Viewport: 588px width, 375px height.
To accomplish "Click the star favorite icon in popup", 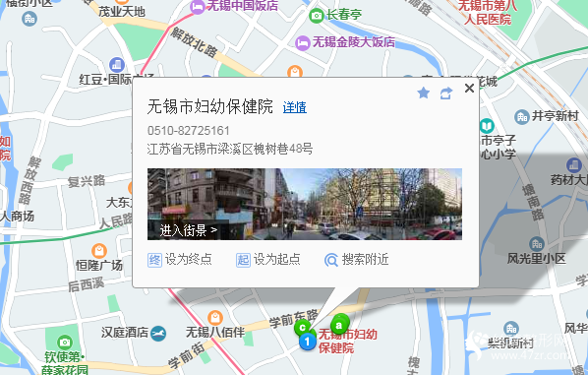I will pyautogui.click(x=424, y=93).
